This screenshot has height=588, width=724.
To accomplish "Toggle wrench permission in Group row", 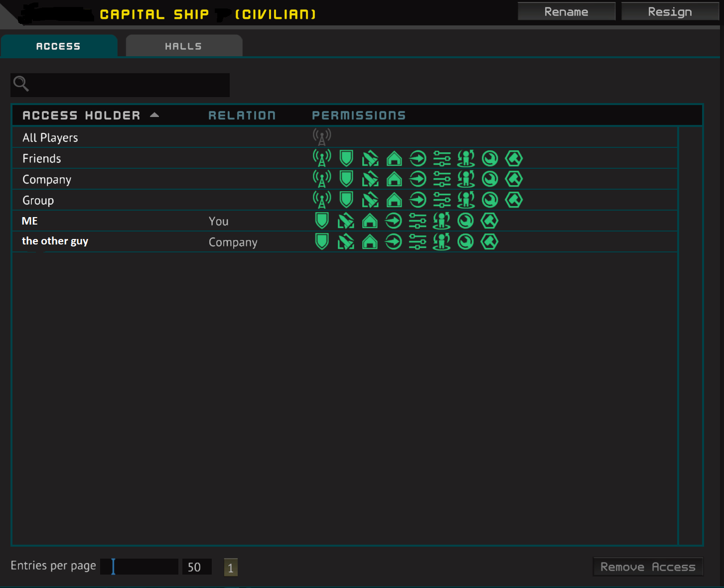I will point(490,200).
